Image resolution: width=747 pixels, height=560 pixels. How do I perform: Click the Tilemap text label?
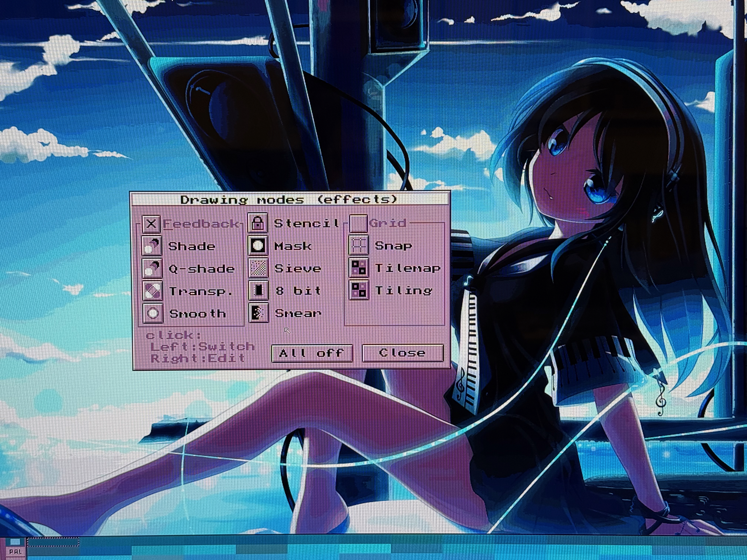(x=408, y=268)
